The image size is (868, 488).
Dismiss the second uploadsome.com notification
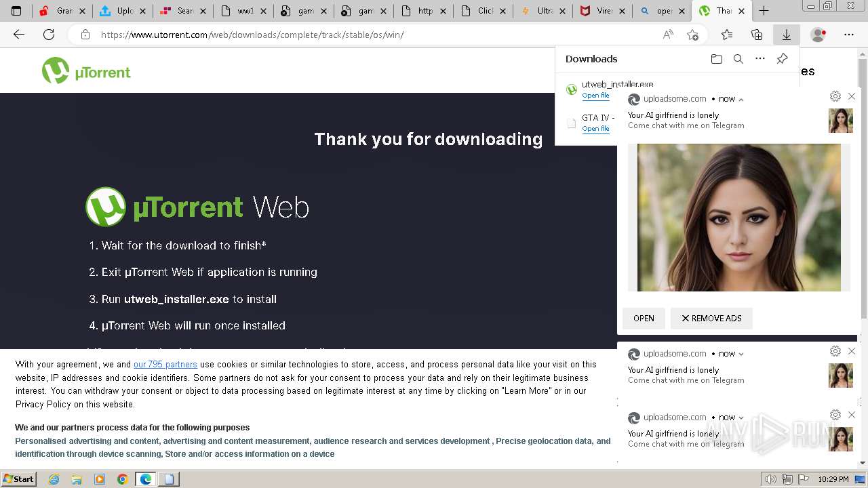tap(852, 351)
